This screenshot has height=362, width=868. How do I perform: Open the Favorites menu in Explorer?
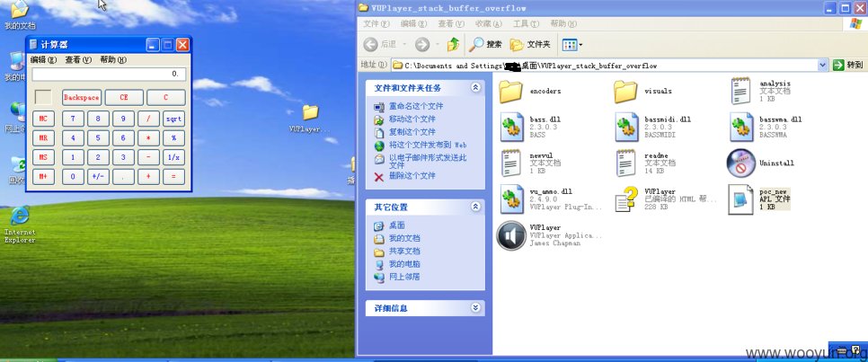488,23
